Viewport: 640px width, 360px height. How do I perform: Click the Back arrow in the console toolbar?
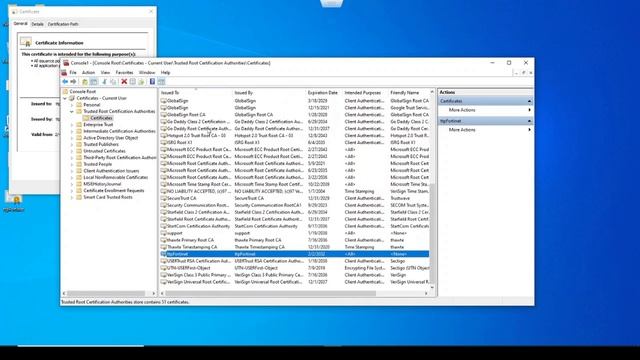(65, 82)
